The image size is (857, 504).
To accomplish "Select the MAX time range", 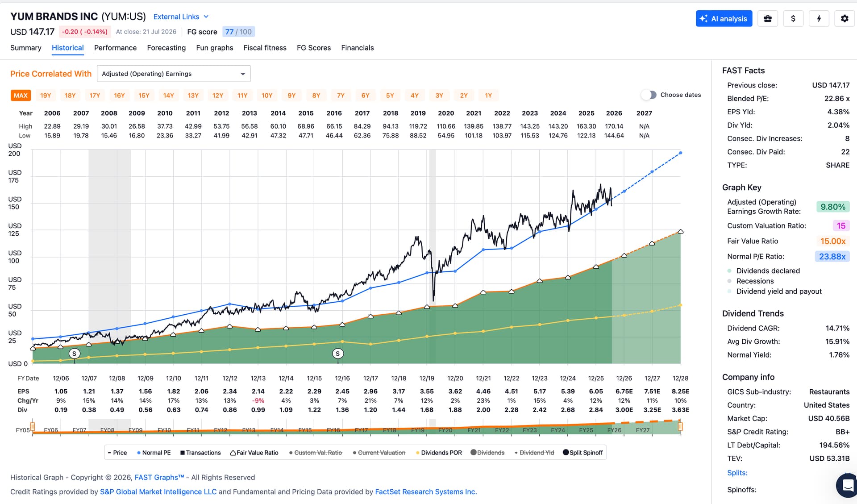I will coord(21,96).
